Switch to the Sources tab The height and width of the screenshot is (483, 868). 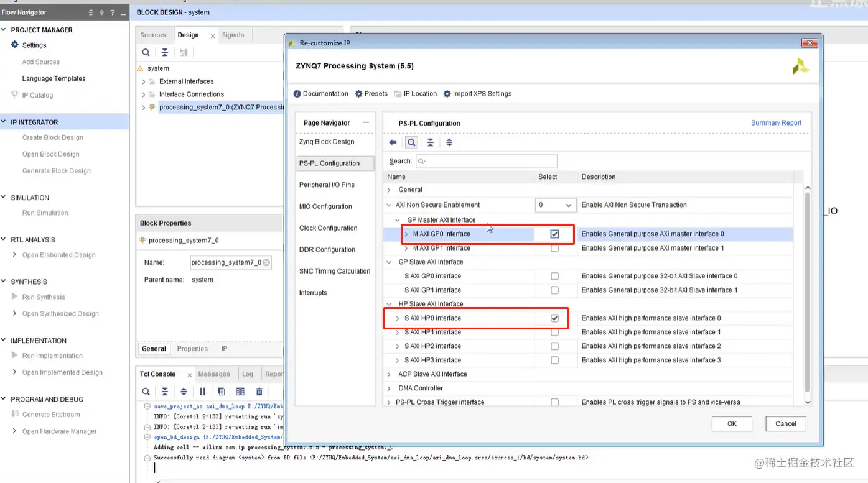click(x=153, y=35)
